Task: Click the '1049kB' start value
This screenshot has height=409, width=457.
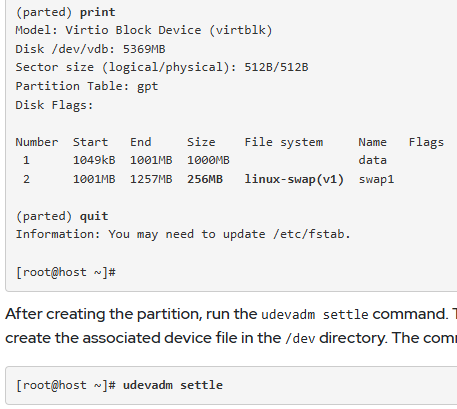Action: point(94,160)
